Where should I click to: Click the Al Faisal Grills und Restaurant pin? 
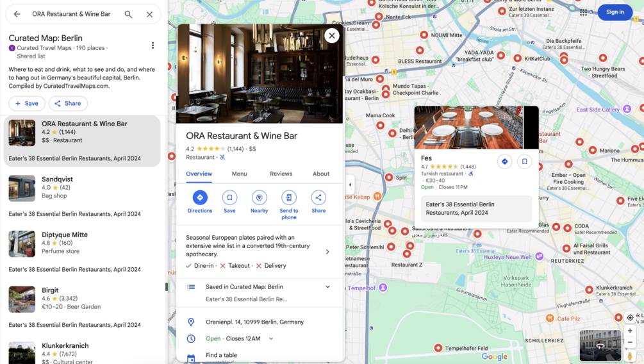click(566, 248)
